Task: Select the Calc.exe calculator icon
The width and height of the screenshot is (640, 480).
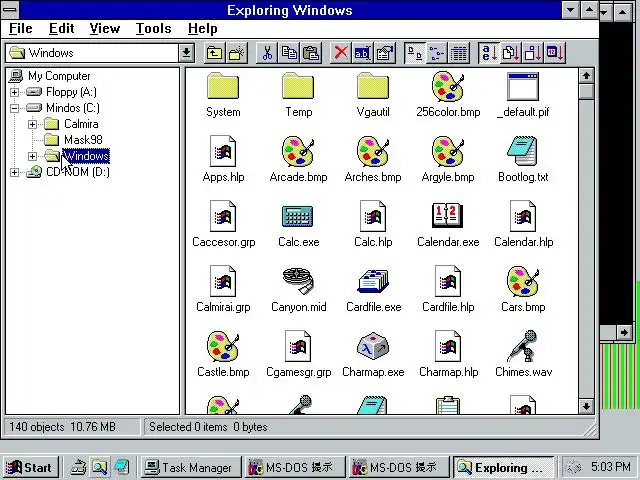Action: (x=298, y=224)
